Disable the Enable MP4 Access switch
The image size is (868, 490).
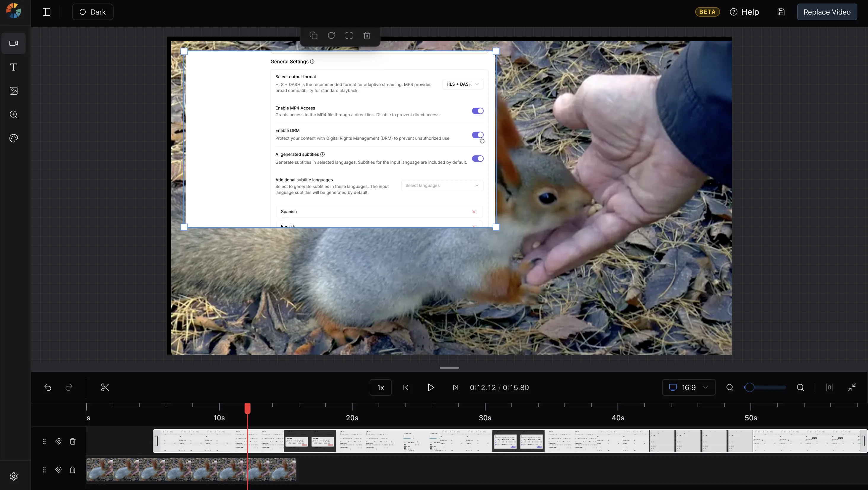point(478,111)
